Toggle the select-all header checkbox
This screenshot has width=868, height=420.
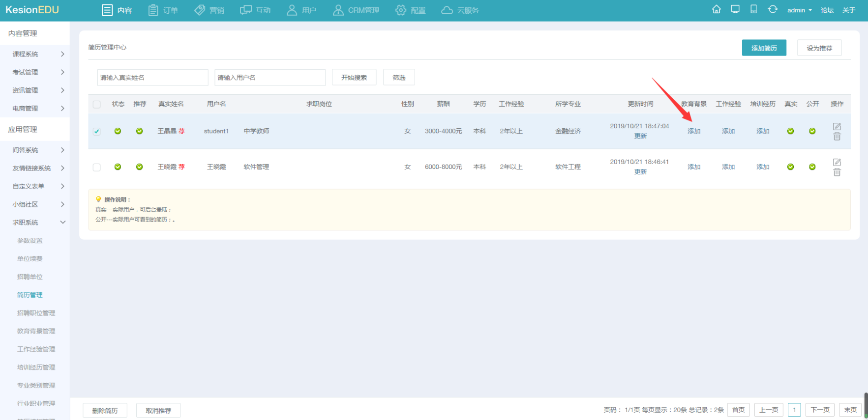[97, 104]
